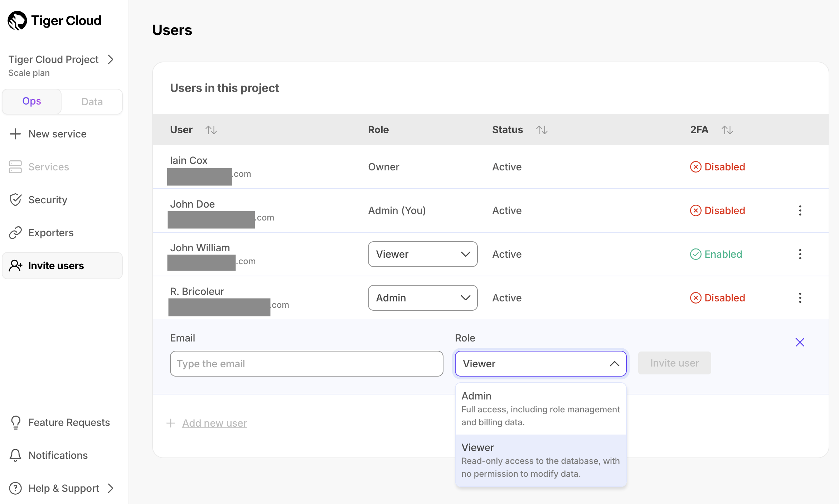Image resolution: width=839 pixels, height=504 pixels.
Task: Click the Disabled 2FA label for Iain Cox
Action: coord(725,167)
